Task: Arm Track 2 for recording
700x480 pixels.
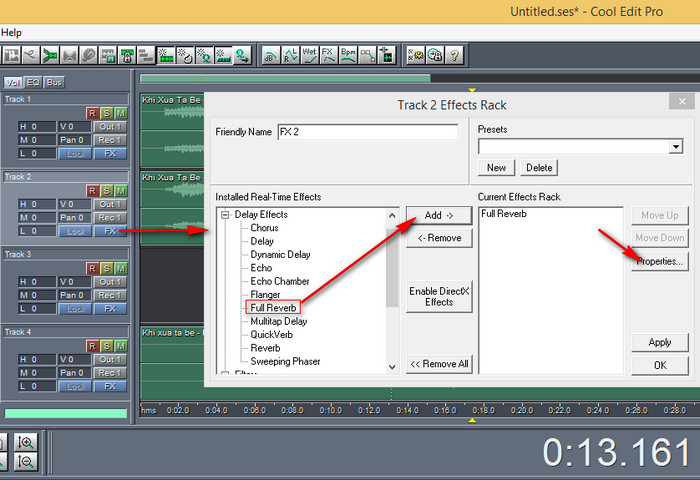Action: [x=92, y=191]
